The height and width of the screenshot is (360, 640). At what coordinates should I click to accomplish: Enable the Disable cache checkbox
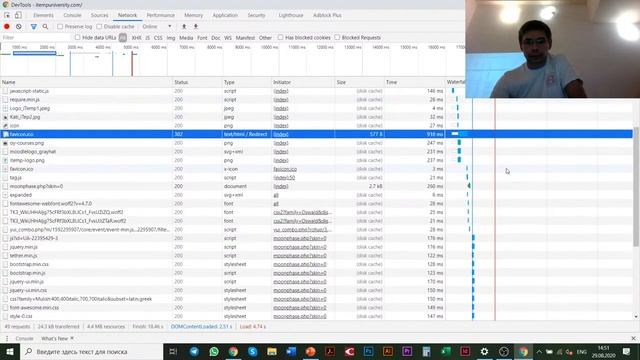[x=99, y=27]
